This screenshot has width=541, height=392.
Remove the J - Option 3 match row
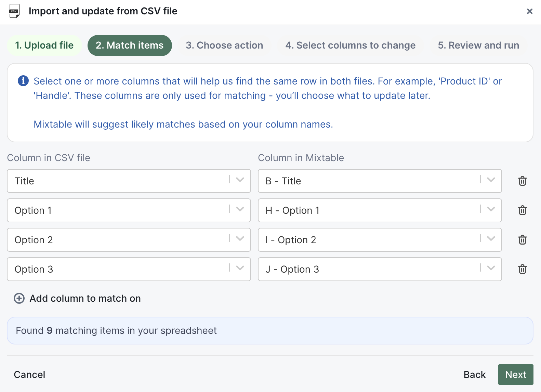point(522,269)
